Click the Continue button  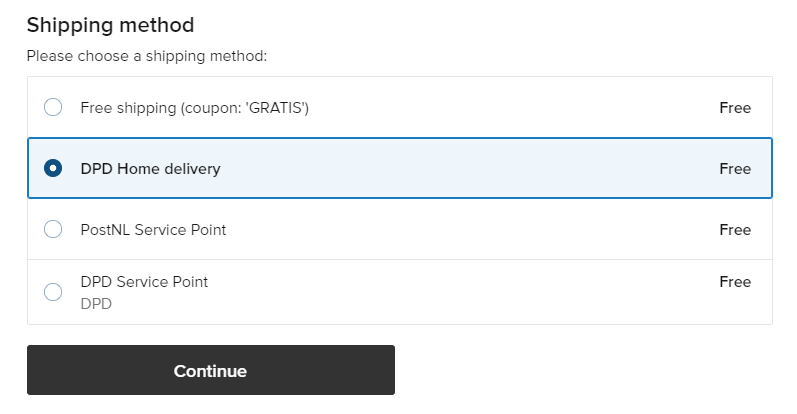[211, 370]
